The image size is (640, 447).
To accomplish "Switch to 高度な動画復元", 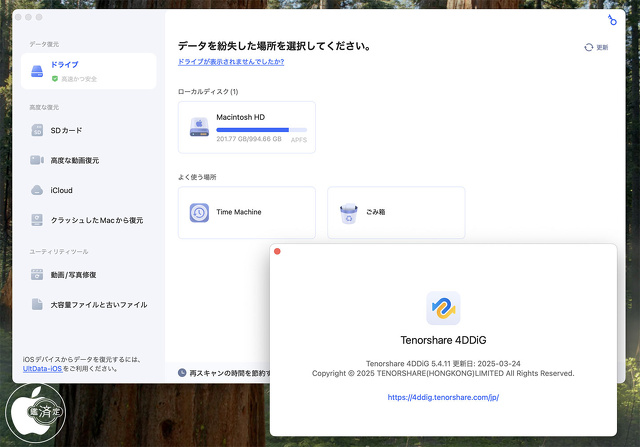I will pyautogui.click(x=89, y=160).
